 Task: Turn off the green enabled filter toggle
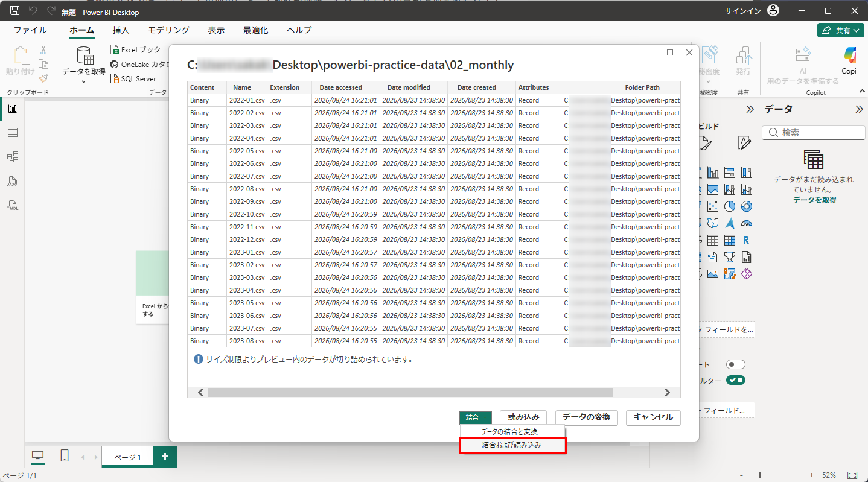(736, 380)
